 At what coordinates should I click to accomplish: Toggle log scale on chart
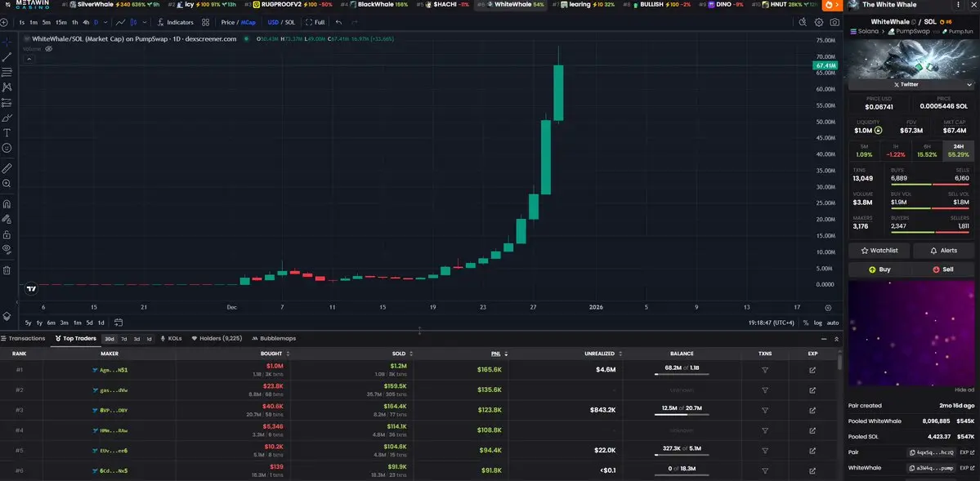pyautogui.click(x=818, y=323)
